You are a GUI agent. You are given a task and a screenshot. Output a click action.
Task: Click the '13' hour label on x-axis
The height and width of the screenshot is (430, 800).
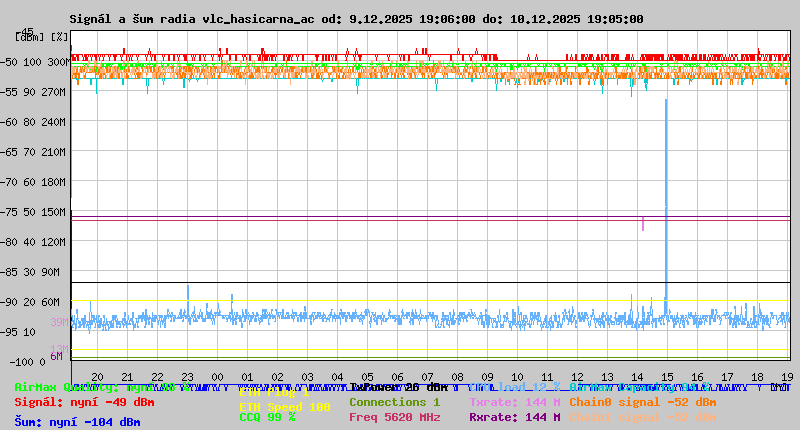(607, 377)
